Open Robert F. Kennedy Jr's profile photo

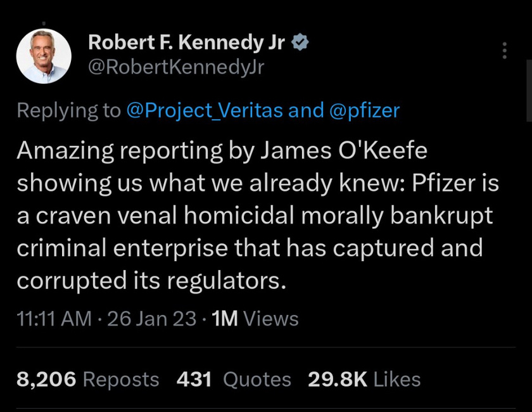(x=43, y=56)
